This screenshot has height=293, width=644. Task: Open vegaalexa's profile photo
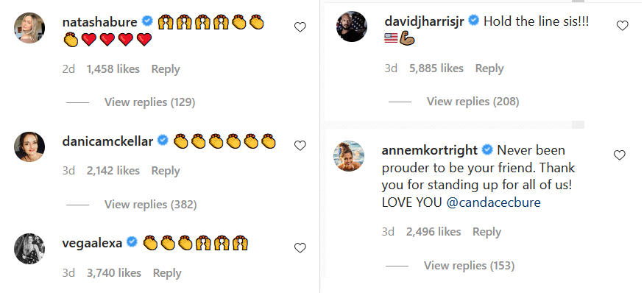coord(29,249)
